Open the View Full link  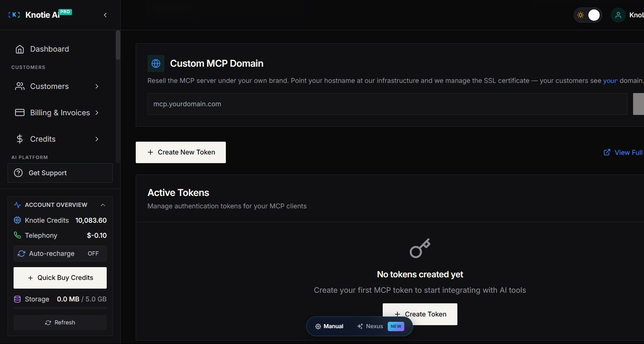[623, 153]
